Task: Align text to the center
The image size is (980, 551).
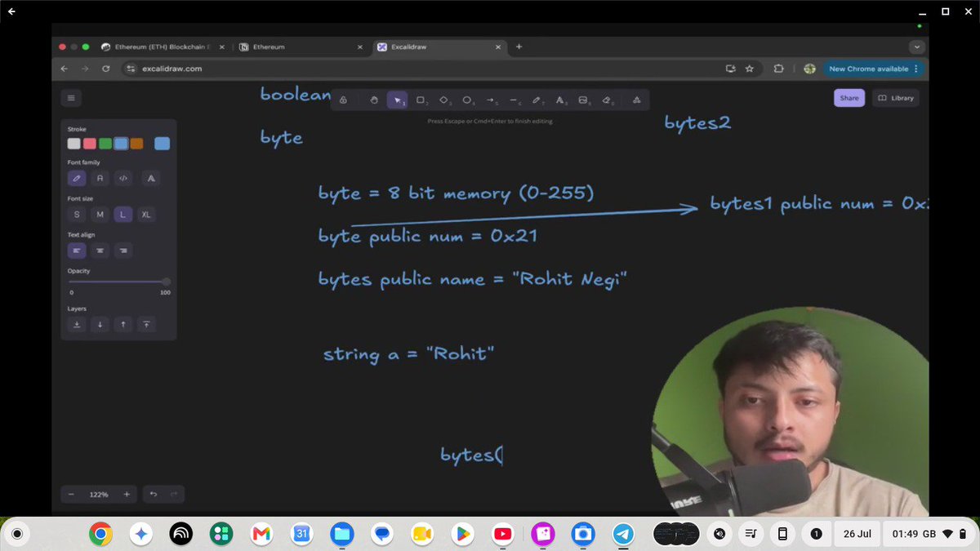Action: click(x=100, y=251)
